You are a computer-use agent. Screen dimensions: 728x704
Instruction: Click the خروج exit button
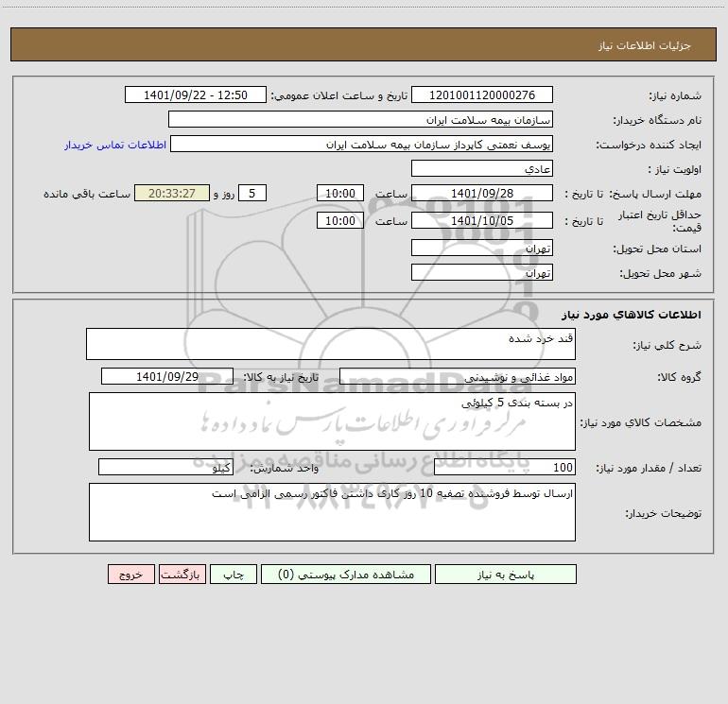pyautogui.click(x=130, y=575)
